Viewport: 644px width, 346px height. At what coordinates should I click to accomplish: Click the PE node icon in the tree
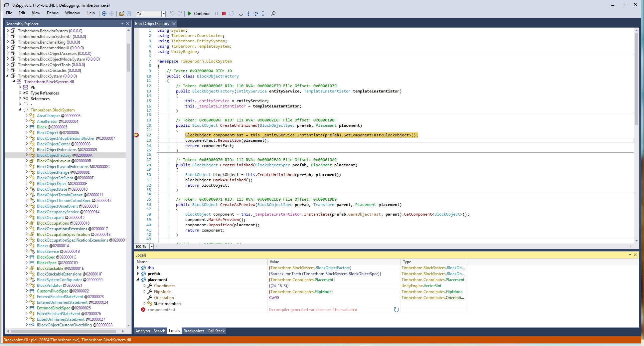coord(26,87)
